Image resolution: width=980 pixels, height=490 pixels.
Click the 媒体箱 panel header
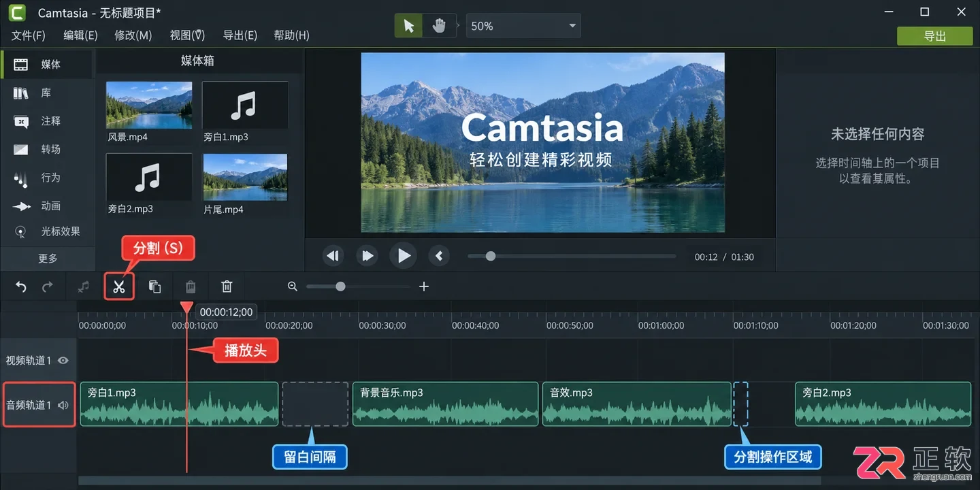click(x=197, y=61)
